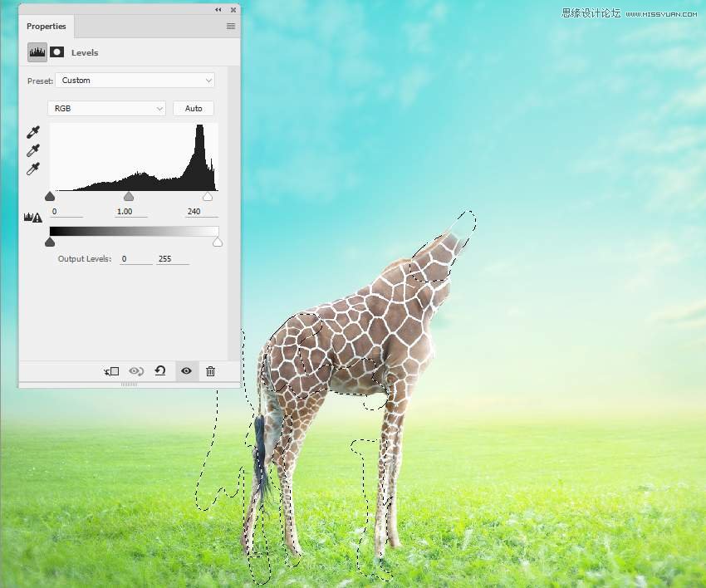Select the gray point eyedropper

click(33, 150)
